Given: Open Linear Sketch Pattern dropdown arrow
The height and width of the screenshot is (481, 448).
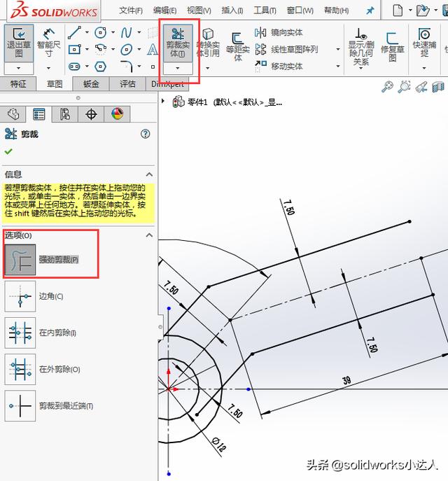Looking at the screenshot, I should 338,49.
